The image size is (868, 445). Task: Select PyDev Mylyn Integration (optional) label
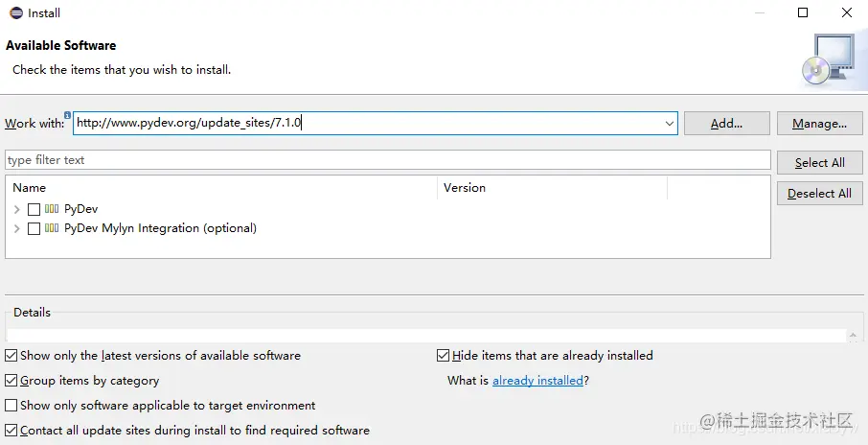pos(160,228)
